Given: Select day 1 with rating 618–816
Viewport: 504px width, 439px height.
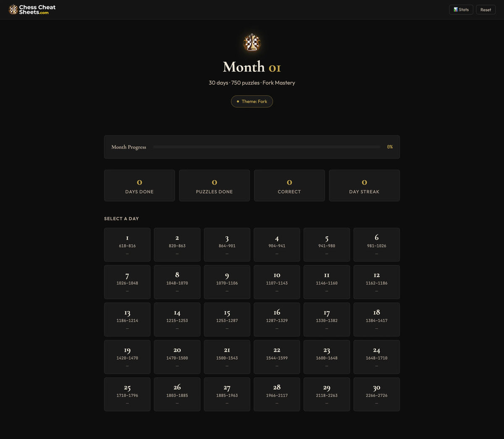Looking at the screenshot, I should (127, 245).
